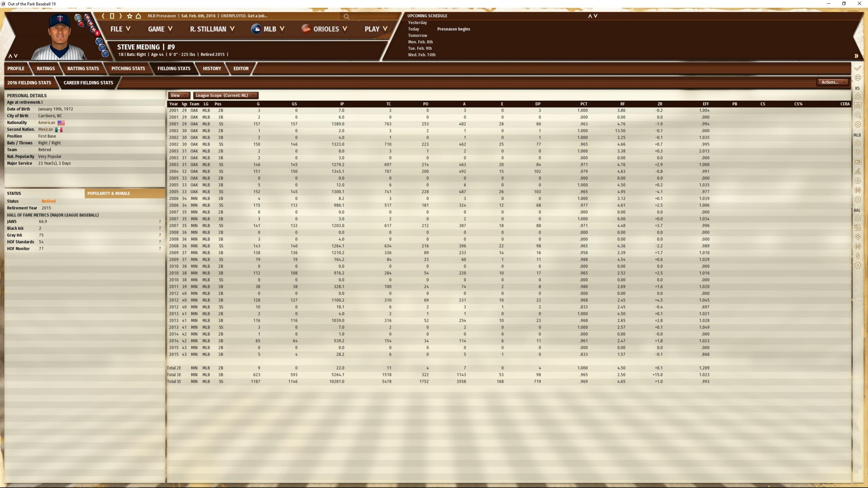This screenshot has width=868, height=488.
Task: Switch to Career Fielding Stats subtab
Action: tap(88, 83)
